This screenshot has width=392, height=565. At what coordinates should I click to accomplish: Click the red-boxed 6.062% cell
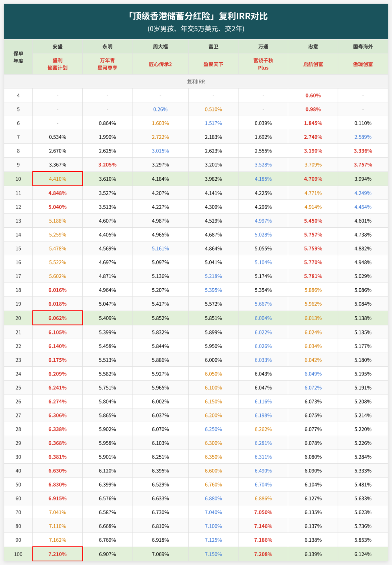click(x=58, y=318)
